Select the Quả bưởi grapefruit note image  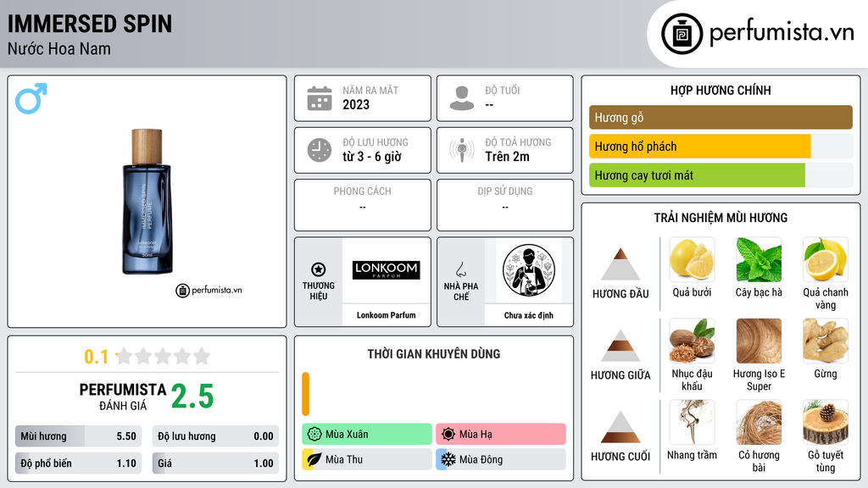pos(692,259)
